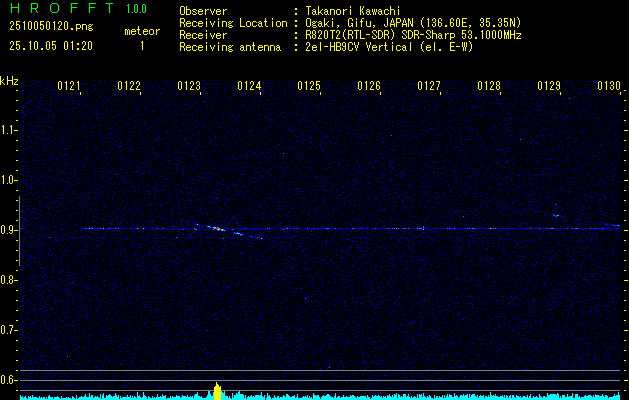The width and height of the screenshot is (629, 400).
Task: Click the red meteor echo peak on spectrogram
Action: tap(217, 229)
